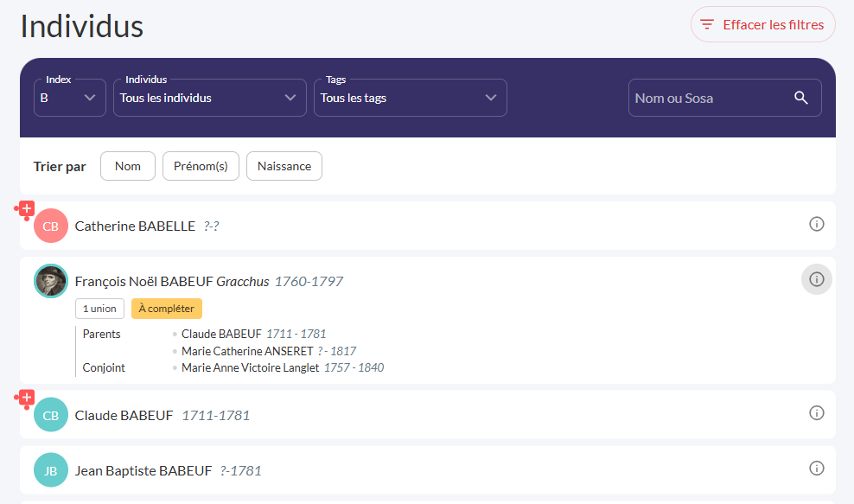Click info icon for François Noël BABEUF
The width and height of the screenshot is (854, 504).
tap(816, 279)
